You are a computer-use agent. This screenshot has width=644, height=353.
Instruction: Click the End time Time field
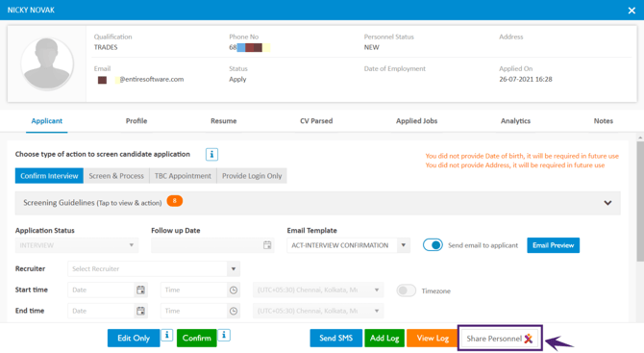point(193,311)
